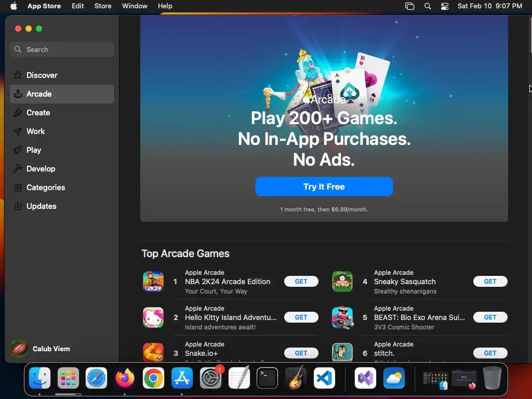Launch Google Chrome from the Dock
Viewport: 532px width, 399px height.
[153, 378]
